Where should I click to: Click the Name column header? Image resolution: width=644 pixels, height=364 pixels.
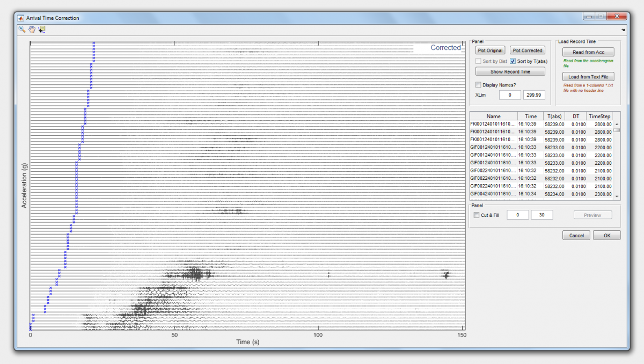(493, 116)
